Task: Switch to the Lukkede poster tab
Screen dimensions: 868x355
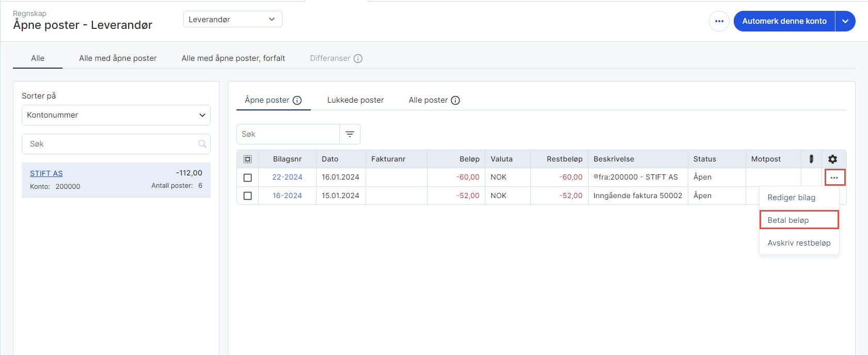Action: pyautogui.click(x=355, y=100)
